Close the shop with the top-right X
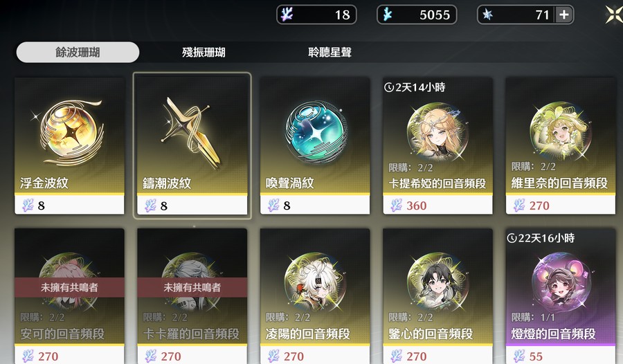The width and height of the screenshot is (623, 364). (614, 15)
